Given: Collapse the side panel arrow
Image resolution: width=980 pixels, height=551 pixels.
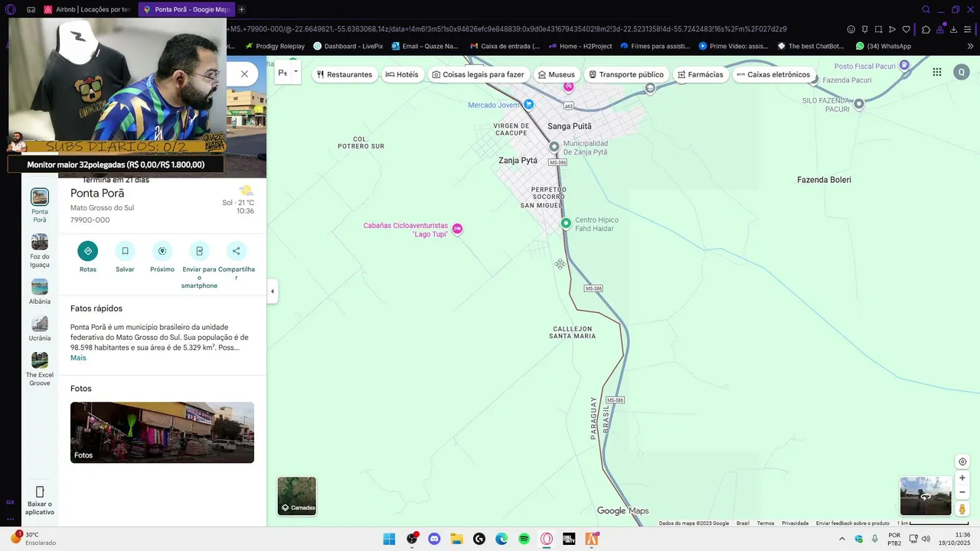Looking at the screenshot, I should pyautogui.click(x=273, y=291).
